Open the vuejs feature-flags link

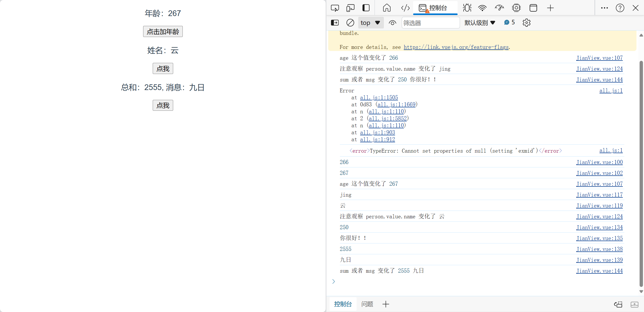pos(456,47)
